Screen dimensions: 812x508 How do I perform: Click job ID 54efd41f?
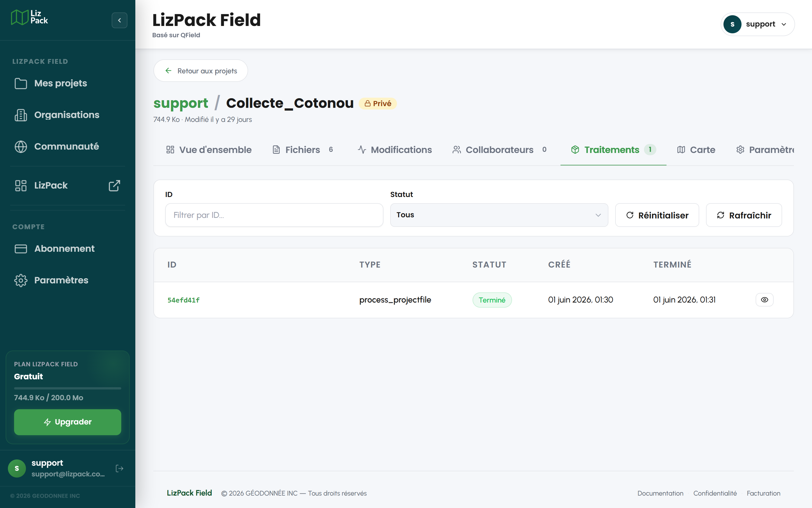point(184,300)
